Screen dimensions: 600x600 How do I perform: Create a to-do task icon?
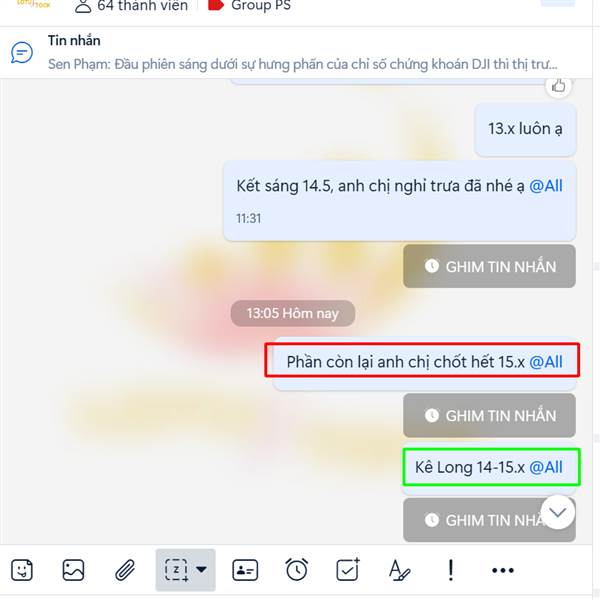348,570
